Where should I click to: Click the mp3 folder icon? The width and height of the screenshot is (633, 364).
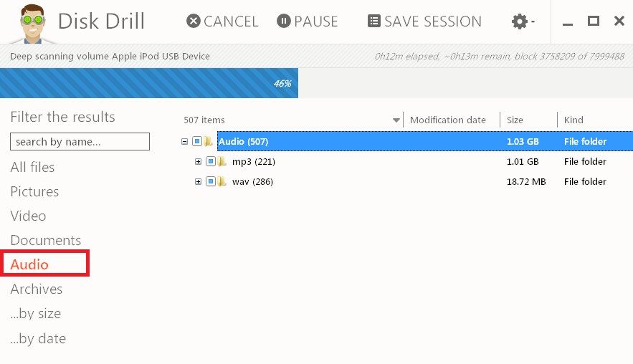coord(222,162)
